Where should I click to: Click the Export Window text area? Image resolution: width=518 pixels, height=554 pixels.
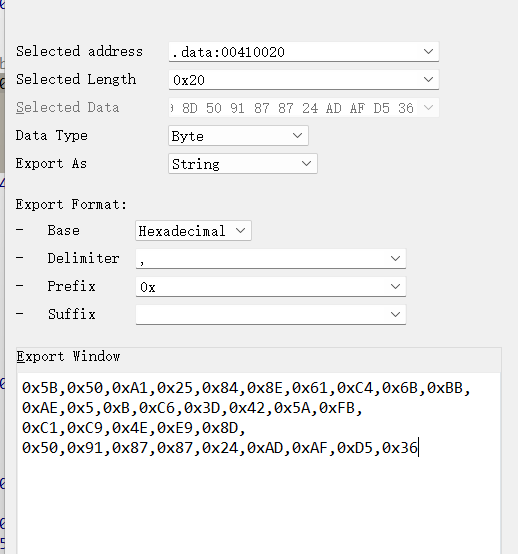pyautogui.click(x=258, y=463)
